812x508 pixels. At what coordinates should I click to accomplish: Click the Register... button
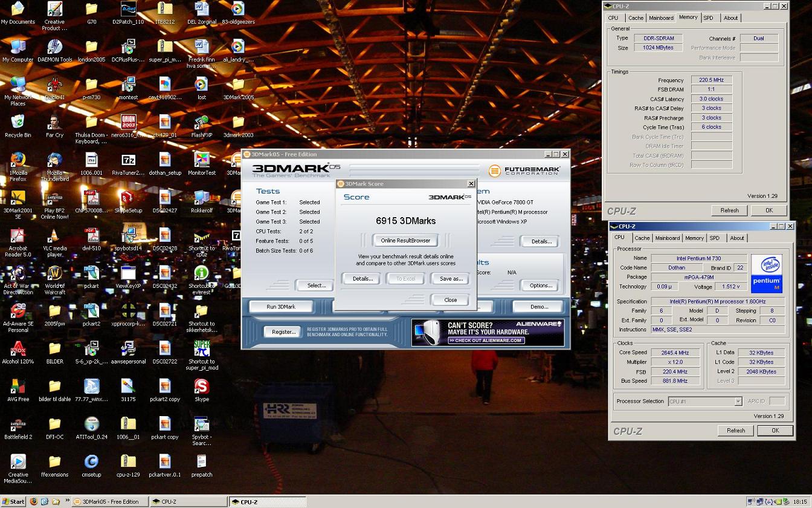click(283, 331)
